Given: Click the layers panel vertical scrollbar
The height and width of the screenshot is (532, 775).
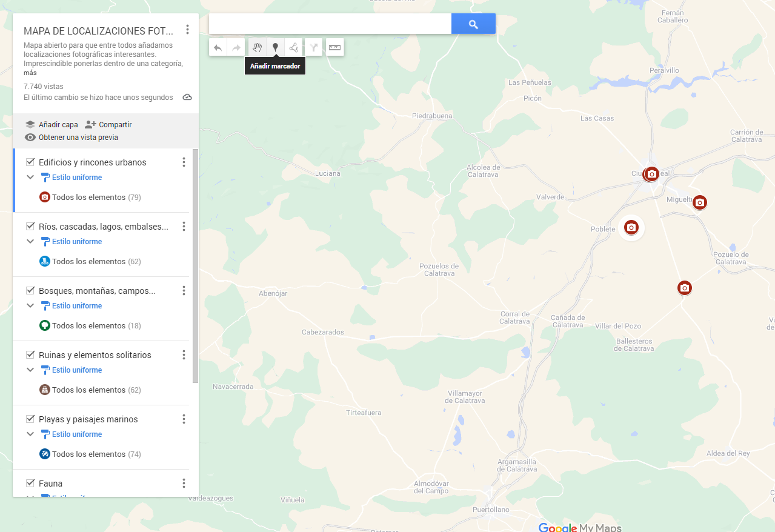Looking at the screenshot, I should [x=195, y=265].
